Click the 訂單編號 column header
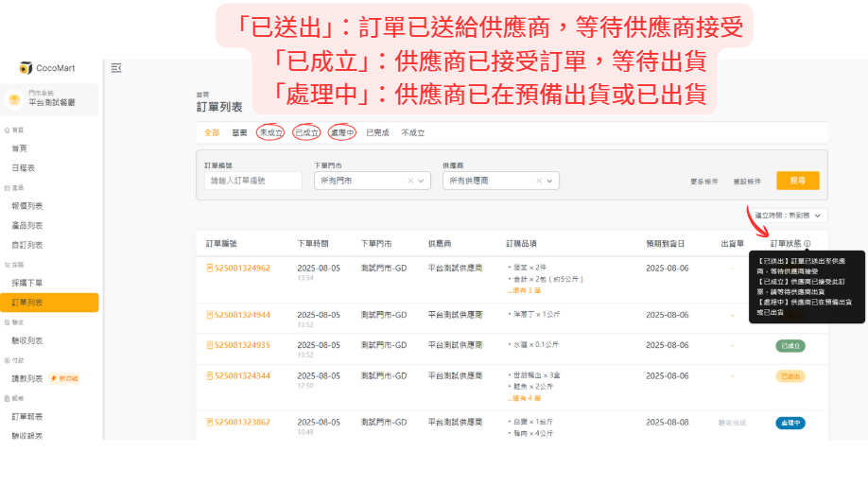The image size is (868, 486). [x=221, y=244]
